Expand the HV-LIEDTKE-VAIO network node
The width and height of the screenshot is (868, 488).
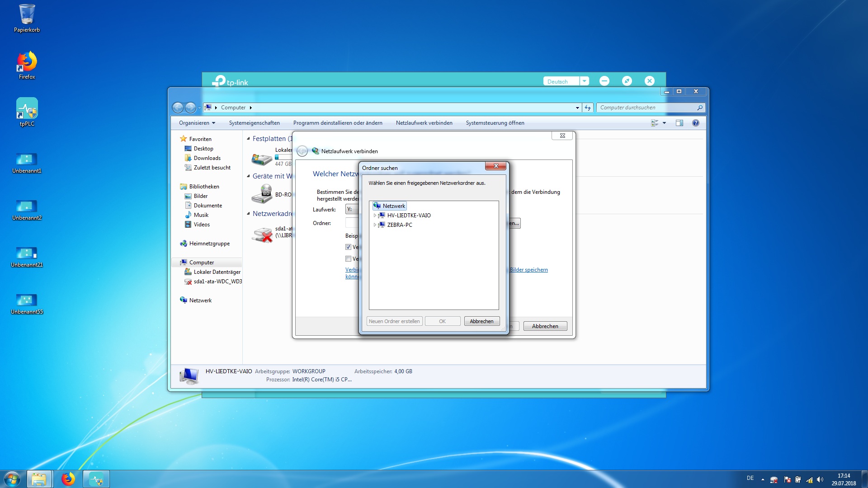tap(375, 216)
